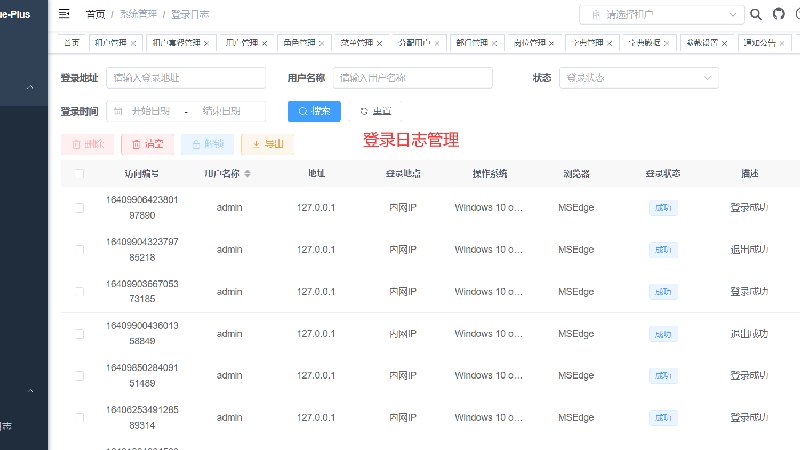Close the 字典管理 tab via its x
The width and height of the screenshot is (800, 450).
pyautogui.click(x=609, y=43)
